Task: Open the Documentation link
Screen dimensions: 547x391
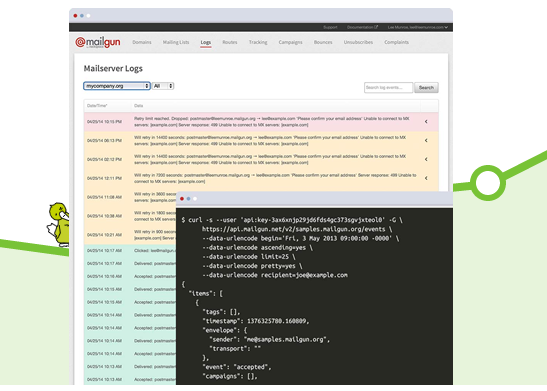Action: pyautogui.click(x=362, y=27)
